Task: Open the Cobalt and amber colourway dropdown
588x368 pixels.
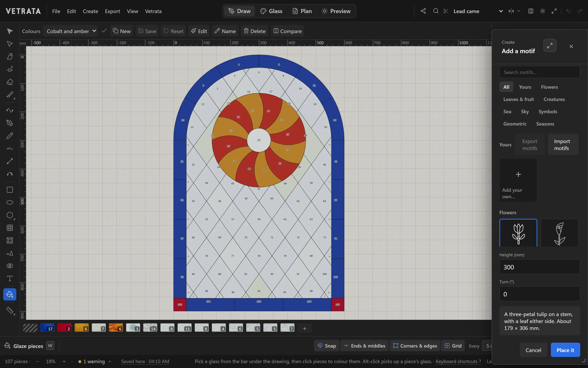Action: click(71, 31)
